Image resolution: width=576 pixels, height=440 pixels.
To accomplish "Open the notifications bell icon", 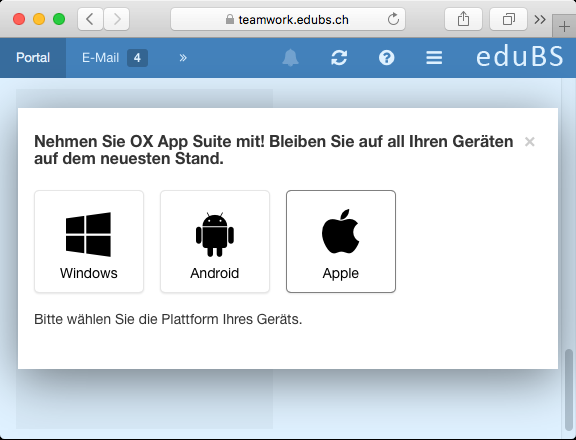I will pyautogui.click(x=290, y=58).
